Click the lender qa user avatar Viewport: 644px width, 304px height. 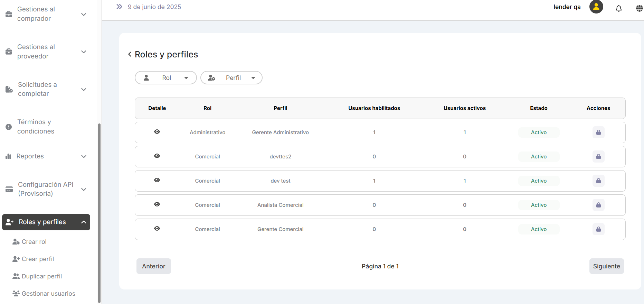point(596,7)
